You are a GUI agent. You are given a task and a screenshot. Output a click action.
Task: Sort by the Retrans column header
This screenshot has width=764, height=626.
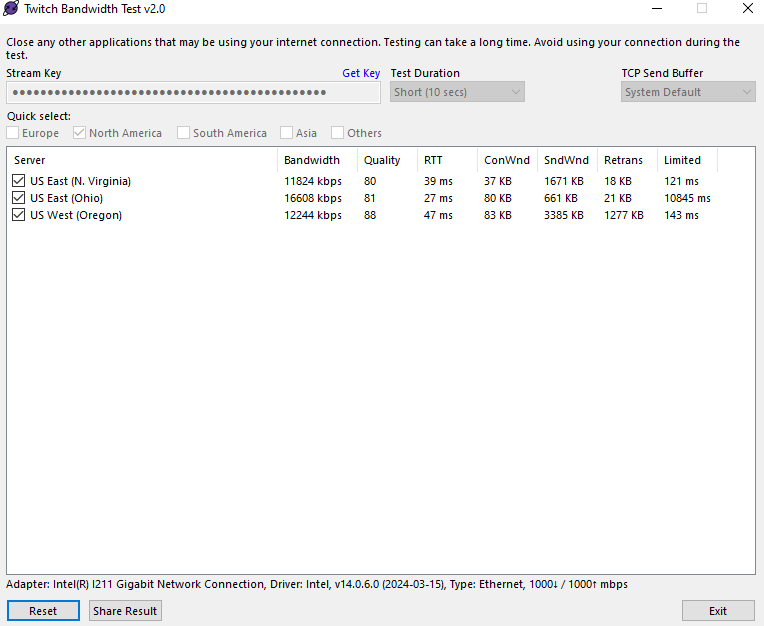pos(627,160)
